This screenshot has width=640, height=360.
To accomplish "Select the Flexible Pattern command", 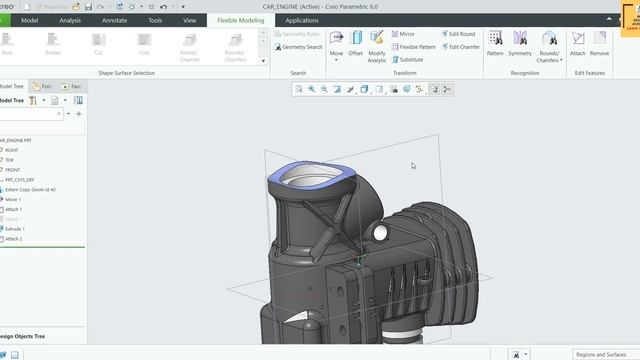I will point(413,47).
